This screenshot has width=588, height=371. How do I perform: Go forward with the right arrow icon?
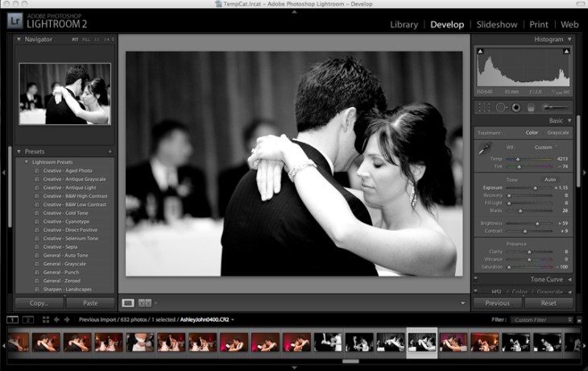(67, 319)
